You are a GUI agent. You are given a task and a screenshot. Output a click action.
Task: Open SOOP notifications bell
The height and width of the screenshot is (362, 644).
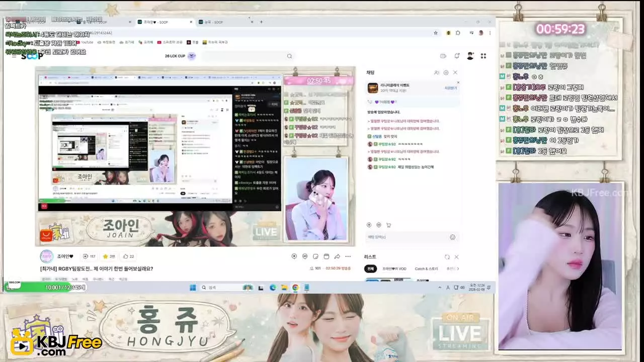[x=457, y=56]
